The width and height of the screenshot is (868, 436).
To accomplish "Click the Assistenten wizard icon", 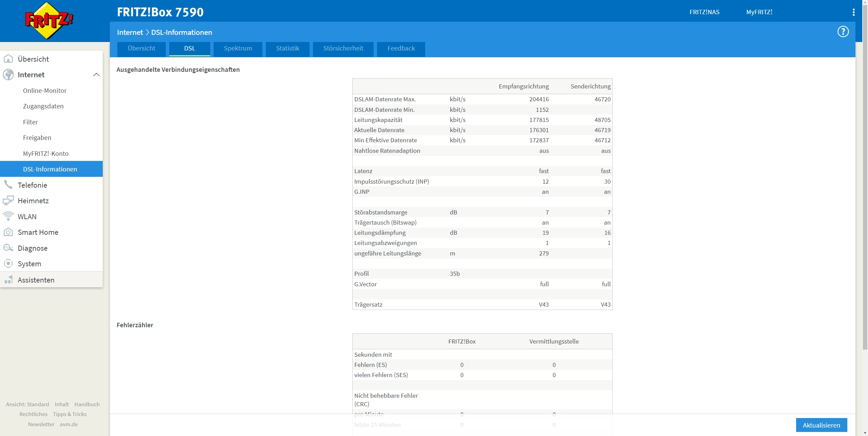I will point(8,280).
